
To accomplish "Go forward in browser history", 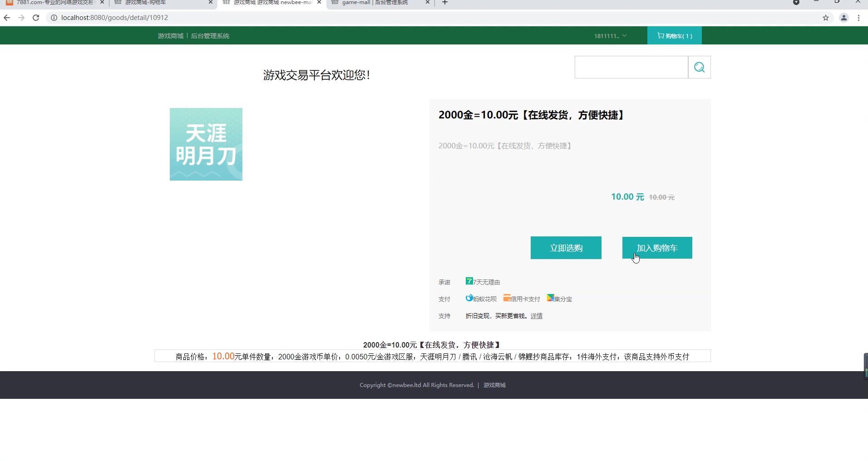I will pos(21,18).
